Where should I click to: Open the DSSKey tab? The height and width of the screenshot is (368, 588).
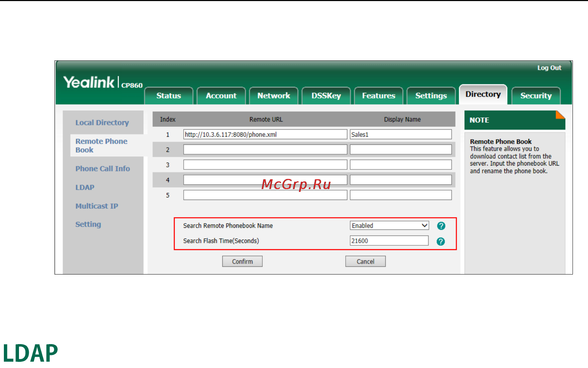326,96
